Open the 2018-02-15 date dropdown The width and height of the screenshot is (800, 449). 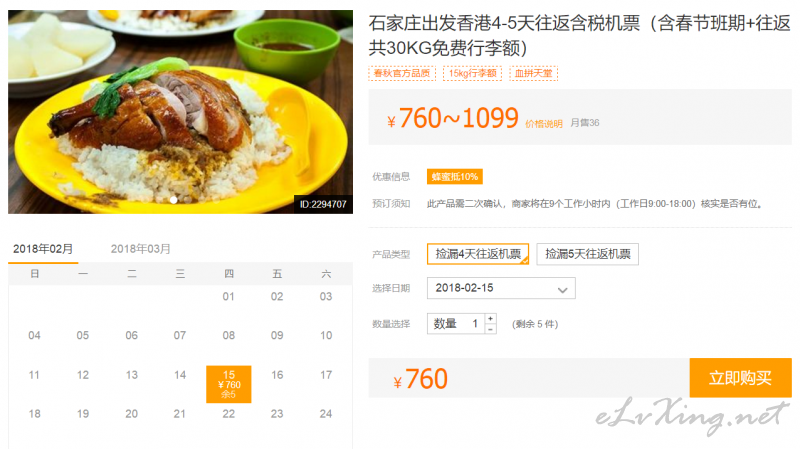[x=501, y=288]
